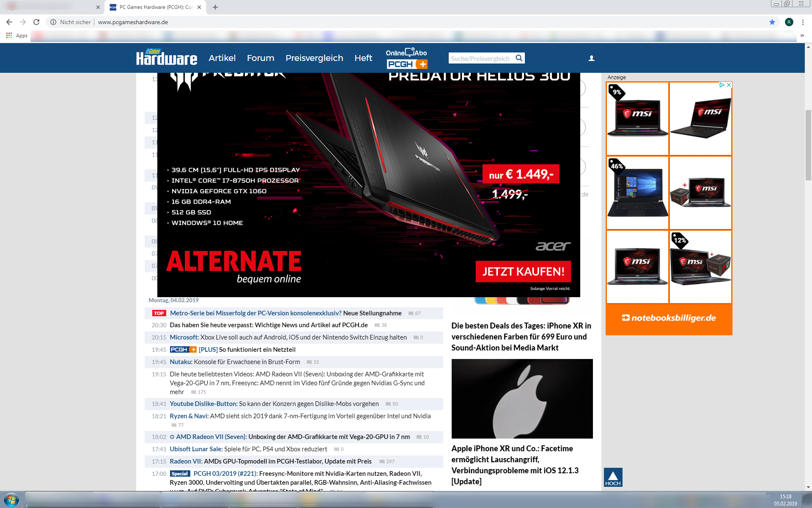Click the page vertical scrollbar thumb
Screen dimensions: 812x508
point(808,145)
